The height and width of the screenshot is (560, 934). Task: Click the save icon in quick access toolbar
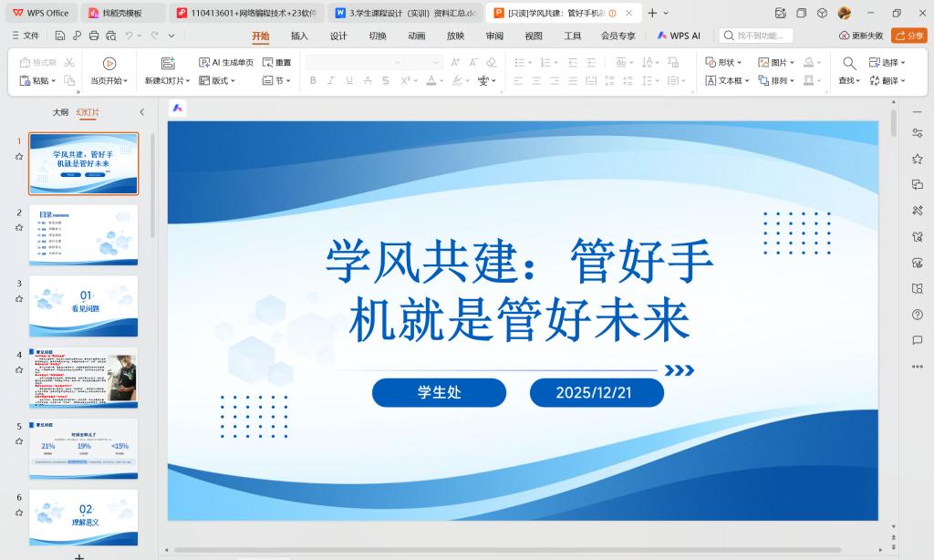[x=60, y=36]
